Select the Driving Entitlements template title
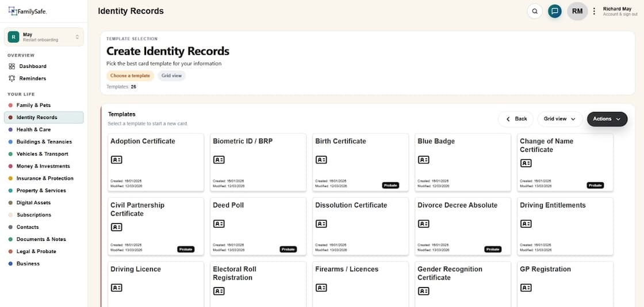 [x=553, y=205]
